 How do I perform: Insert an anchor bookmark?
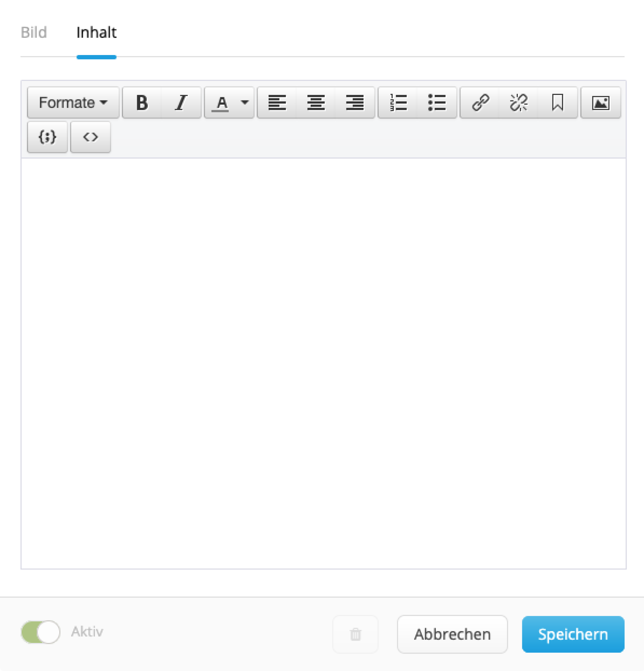[x=558, y=103]
